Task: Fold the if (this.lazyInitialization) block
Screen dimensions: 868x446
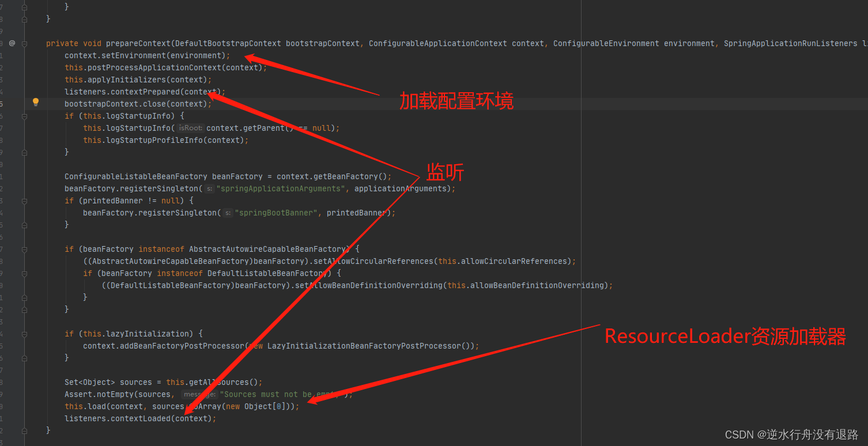Action: [24, 334]
